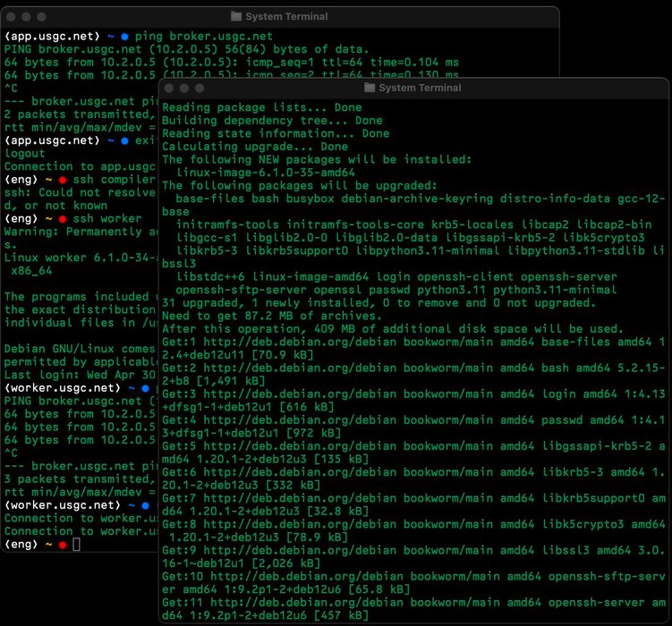Click the red status dot before ssh compiler
The height and width of the screenshot is (626, 672).
click(63, 180)
